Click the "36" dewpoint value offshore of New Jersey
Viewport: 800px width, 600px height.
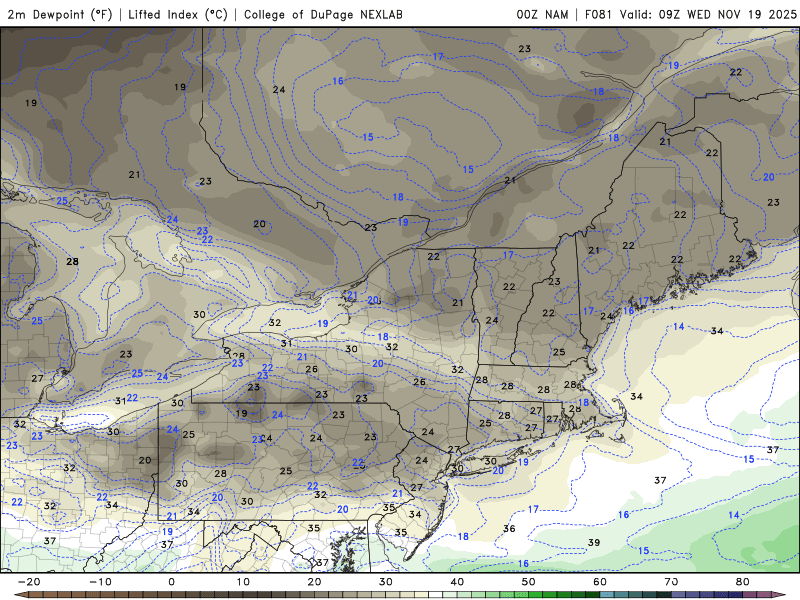click(x=509, y=529)
